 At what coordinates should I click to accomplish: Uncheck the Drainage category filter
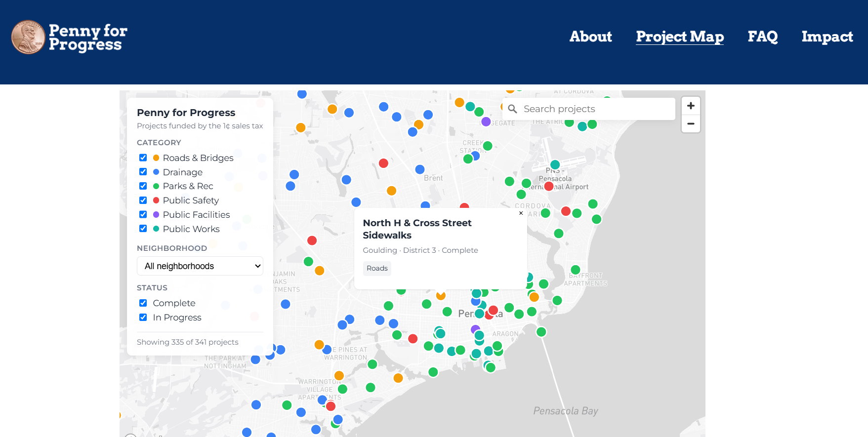[143, 172]
